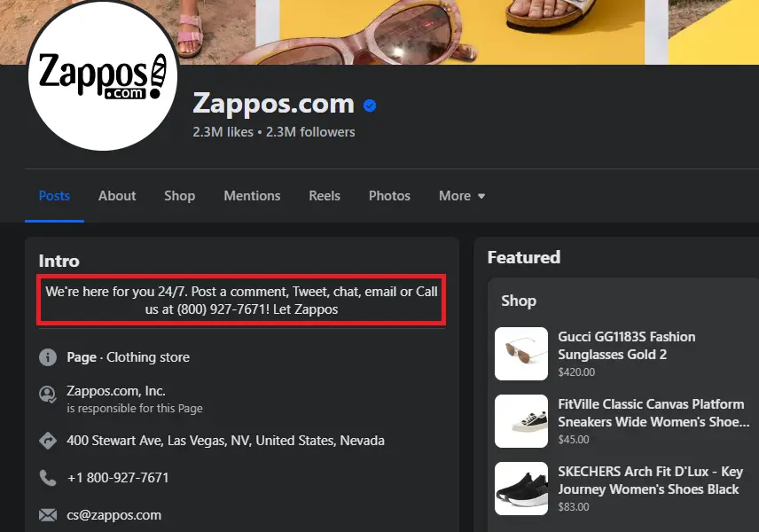The width and height of the screenshot is (759, 532).
Task: Expand the More dropdown menu
Action: coord(462,196)
